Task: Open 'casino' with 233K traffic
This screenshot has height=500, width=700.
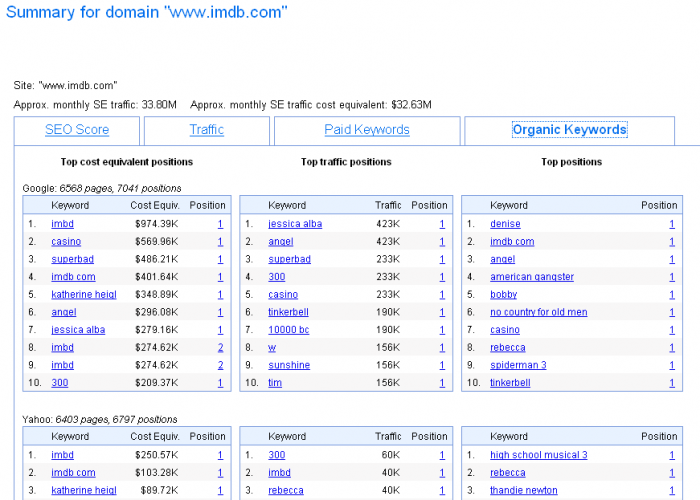Action: point(283,294)
